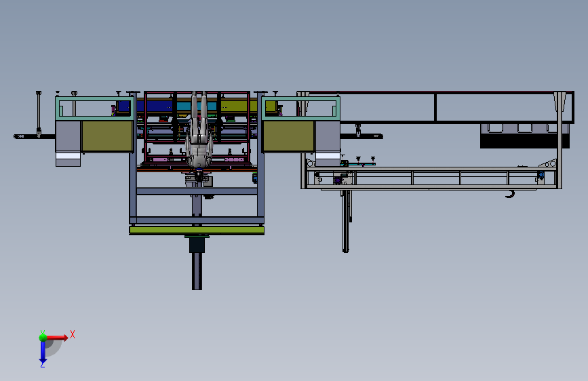The image size is (588, 381).
Task: Select the green base plate under the center frame
Action: (197, 230)
